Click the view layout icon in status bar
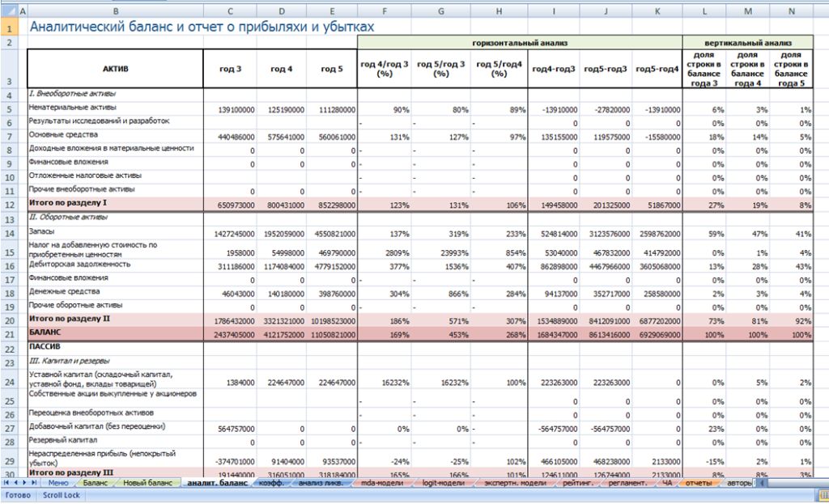Image resolution: width=829 pixels, height=504 pixels. (823, 495)
